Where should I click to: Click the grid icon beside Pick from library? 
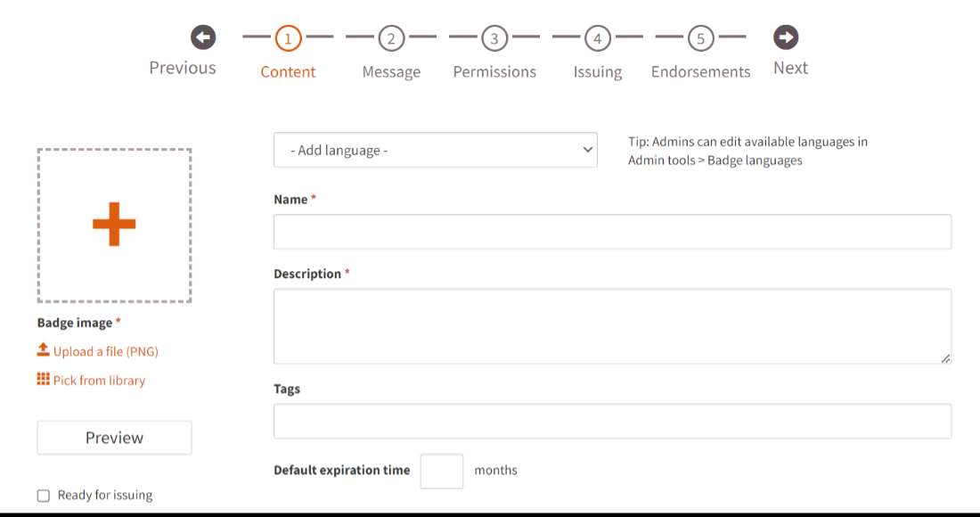point(43,379)
